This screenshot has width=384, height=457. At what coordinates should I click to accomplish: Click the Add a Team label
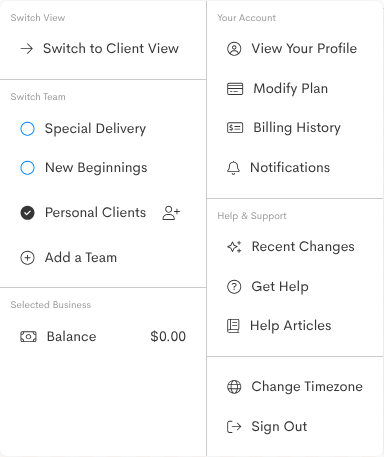(x=81, y=258)
